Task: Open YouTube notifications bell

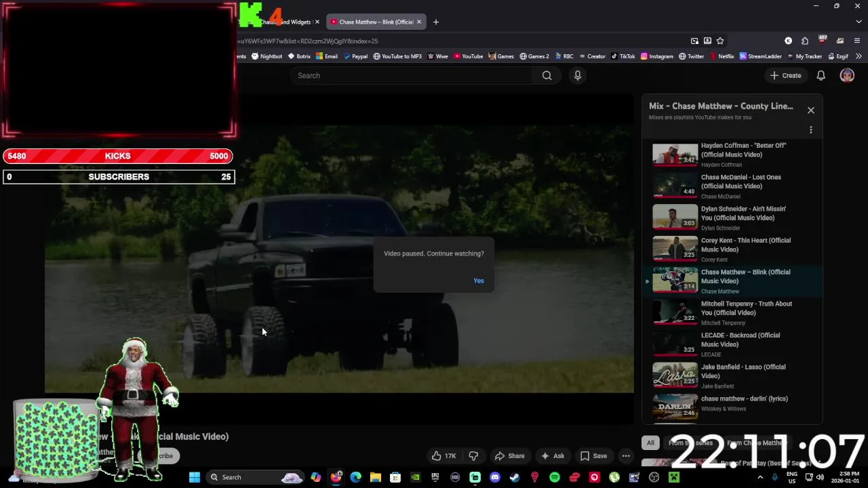Action: tap(821, 75)
